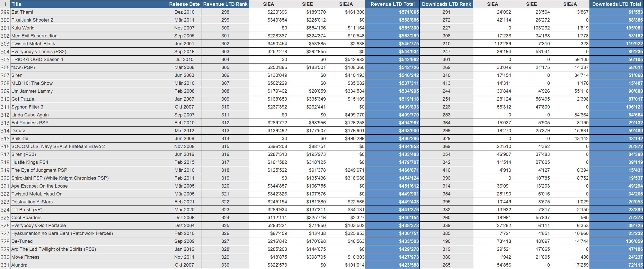This screenshot has width=644, height=269.
Task: Select the Revenue LTD Total header cell
Action: (392, 4)
